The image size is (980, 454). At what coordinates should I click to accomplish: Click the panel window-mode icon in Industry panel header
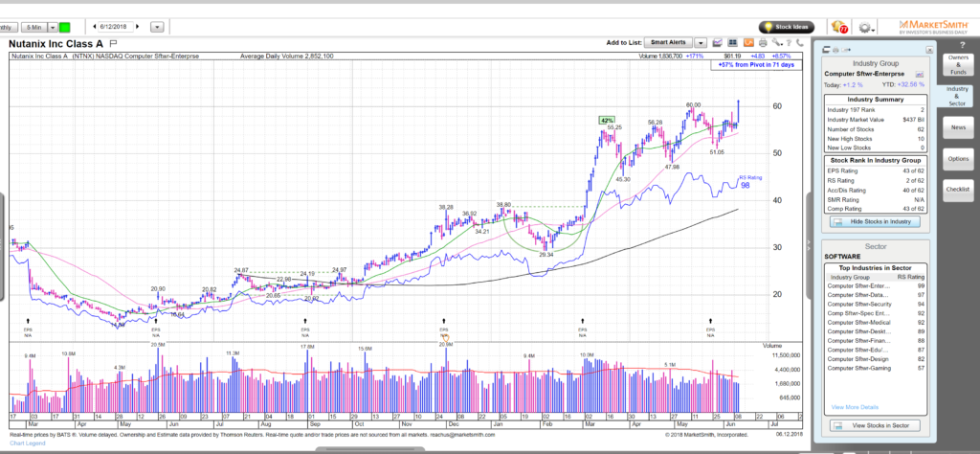pos(826,50)
